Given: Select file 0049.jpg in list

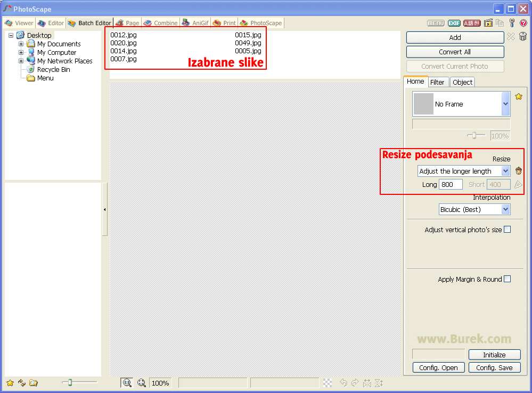Looking at the screenshot, I should [x=248, y=43].
